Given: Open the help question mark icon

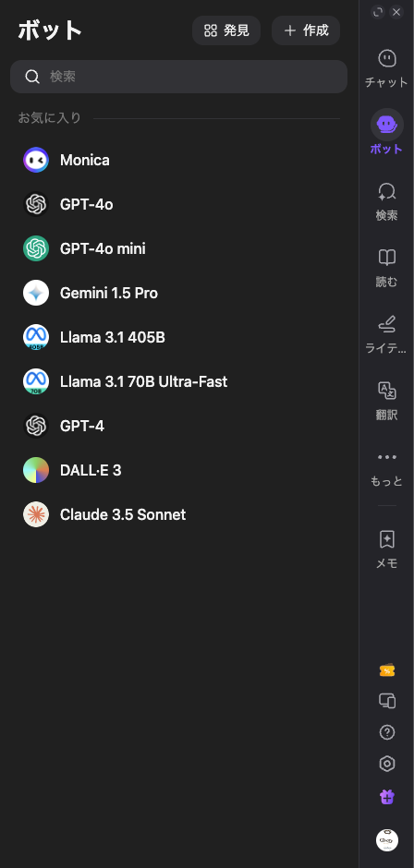Looking at the screenshot, I should coord(387,732).
